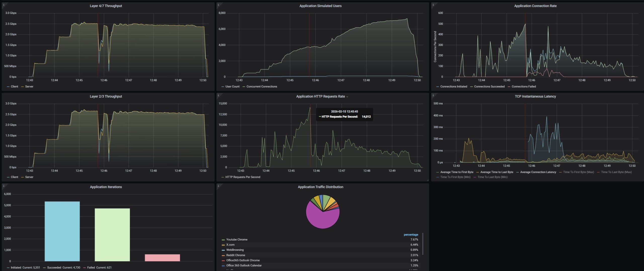Click the scrollbar in the traffic distribution legend
644x271 pixels.
pos(423,244)
